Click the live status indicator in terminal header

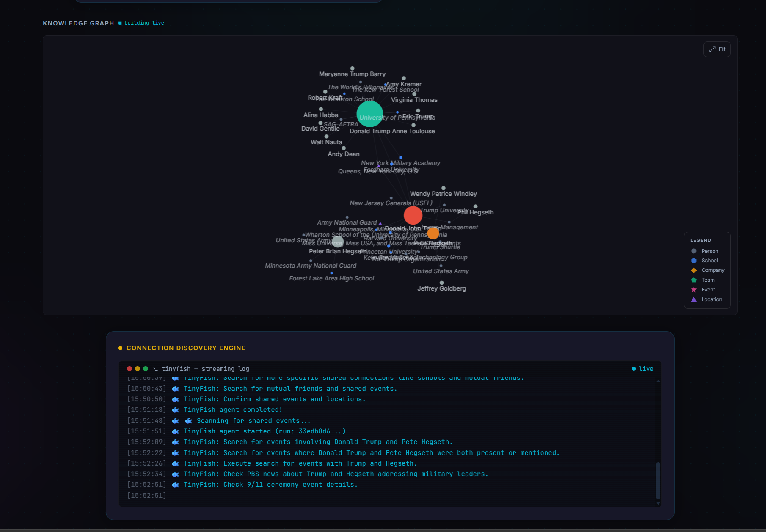tap(642, 369)
